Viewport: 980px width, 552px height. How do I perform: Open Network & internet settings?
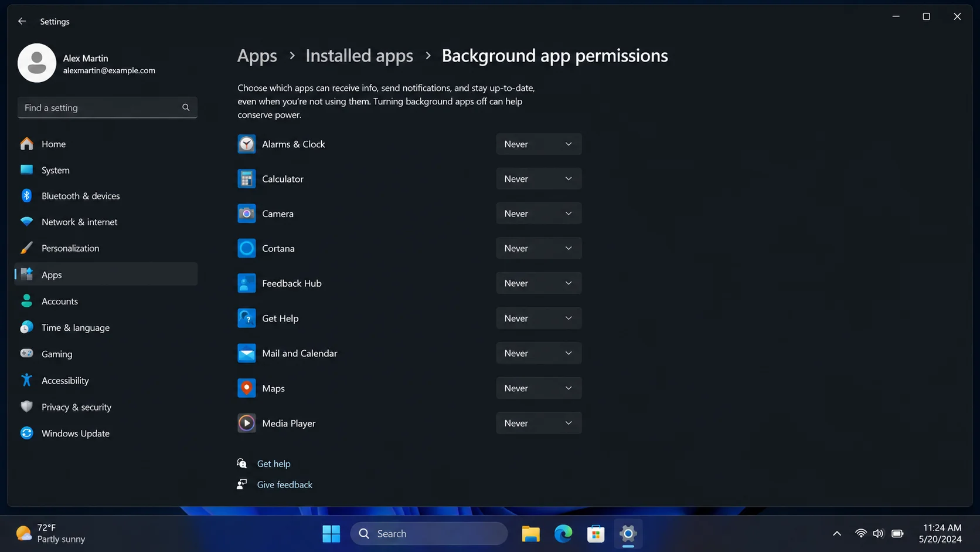coord(106,222)
